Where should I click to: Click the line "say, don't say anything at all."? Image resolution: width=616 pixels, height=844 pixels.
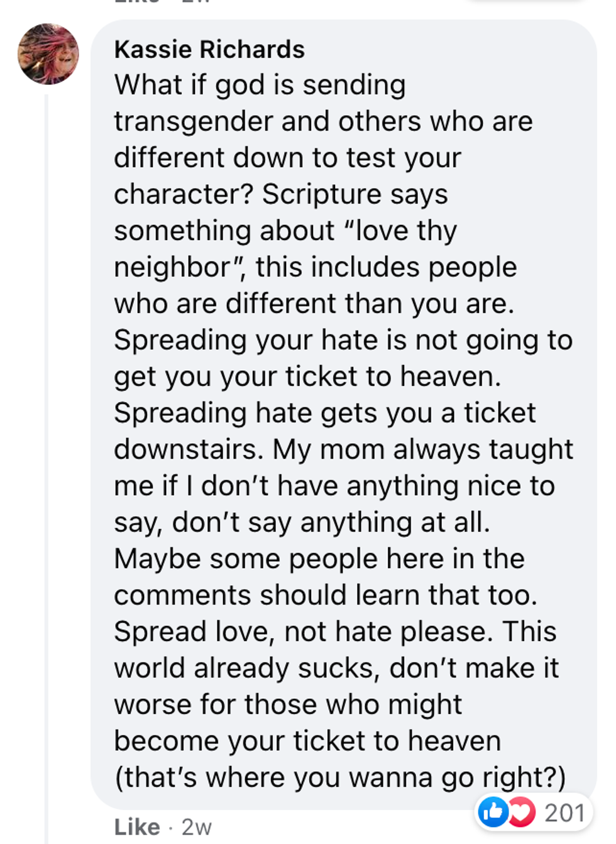point(301,522)
